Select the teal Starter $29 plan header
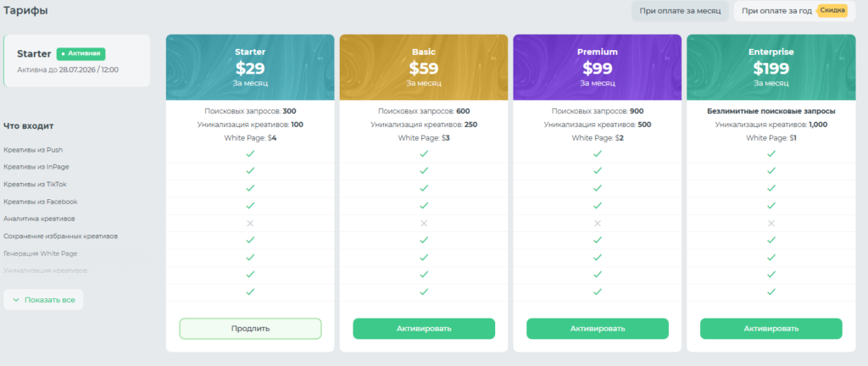868x366 pixels. tap(250, 67)
